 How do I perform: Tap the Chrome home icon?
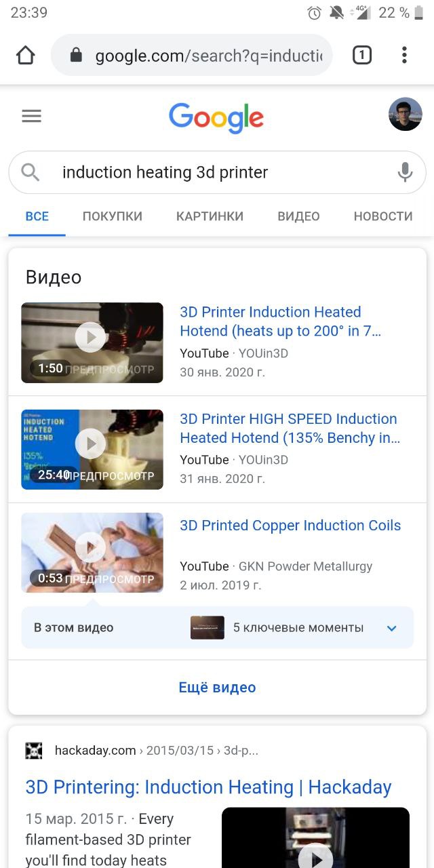(25, 55)
